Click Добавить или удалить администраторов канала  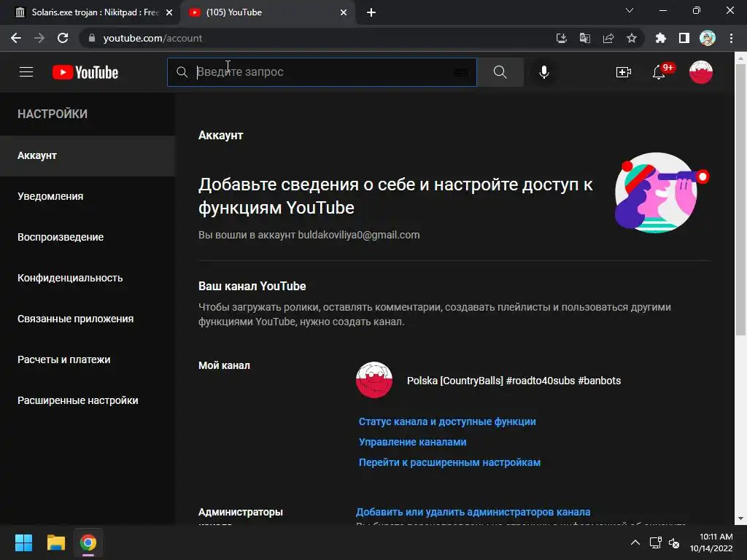(473, 512)
